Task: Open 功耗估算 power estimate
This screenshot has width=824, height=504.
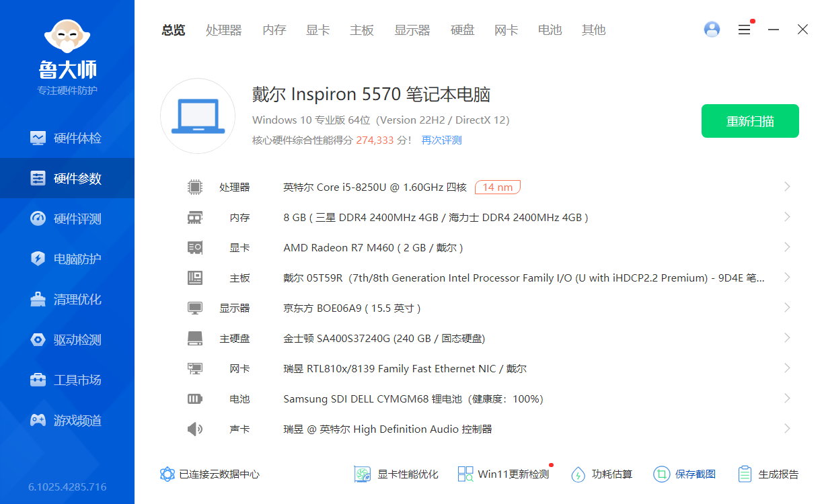Action: [x=601, y=474]
